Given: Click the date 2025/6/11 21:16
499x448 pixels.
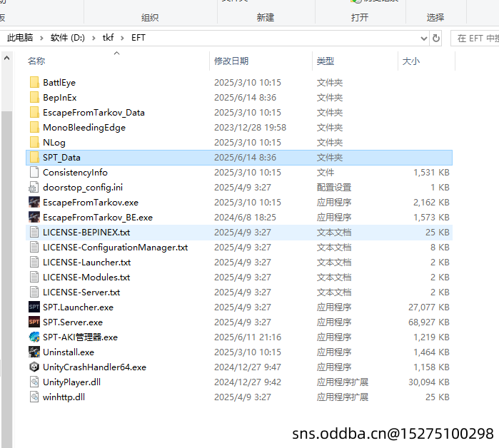Looking at the screenshot, I should coord(248,337).
